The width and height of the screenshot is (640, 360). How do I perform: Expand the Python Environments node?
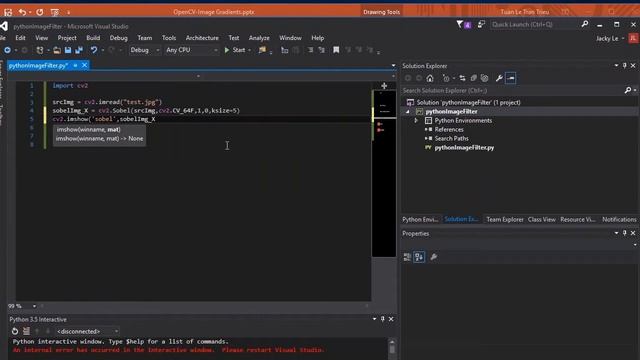(x=416, y=120)
